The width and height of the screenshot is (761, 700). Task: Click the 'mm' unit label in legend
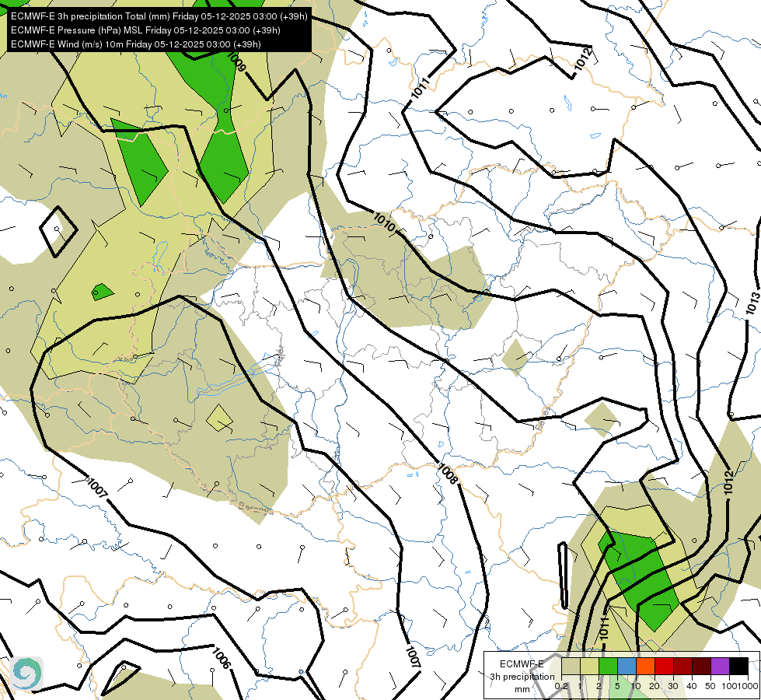(x=522, y=689)
